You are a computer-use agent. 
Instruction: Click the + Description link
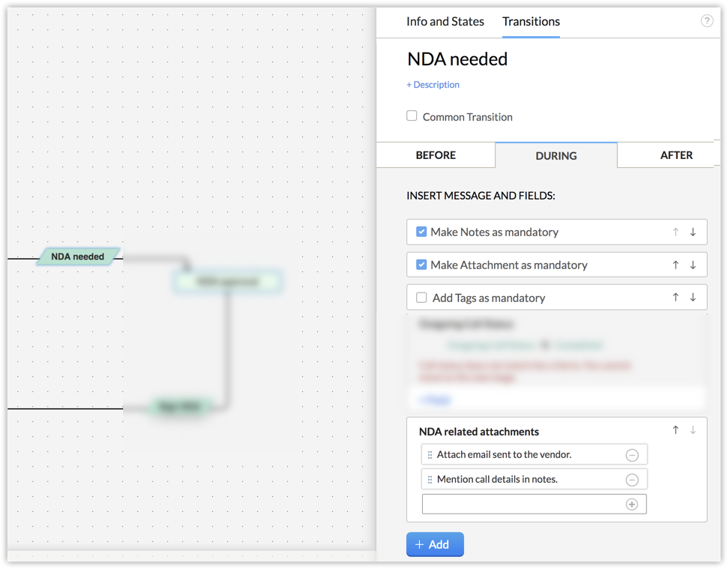[433, 85]
